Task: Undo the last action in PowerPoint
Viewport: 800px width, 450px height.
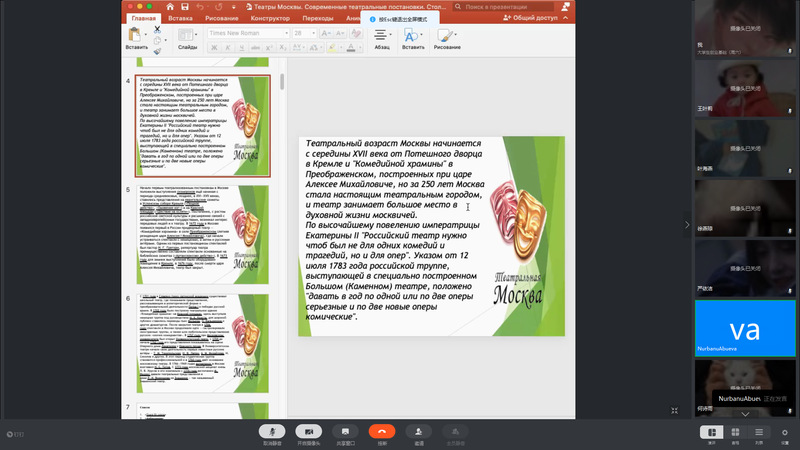Action: coord(200,7)
